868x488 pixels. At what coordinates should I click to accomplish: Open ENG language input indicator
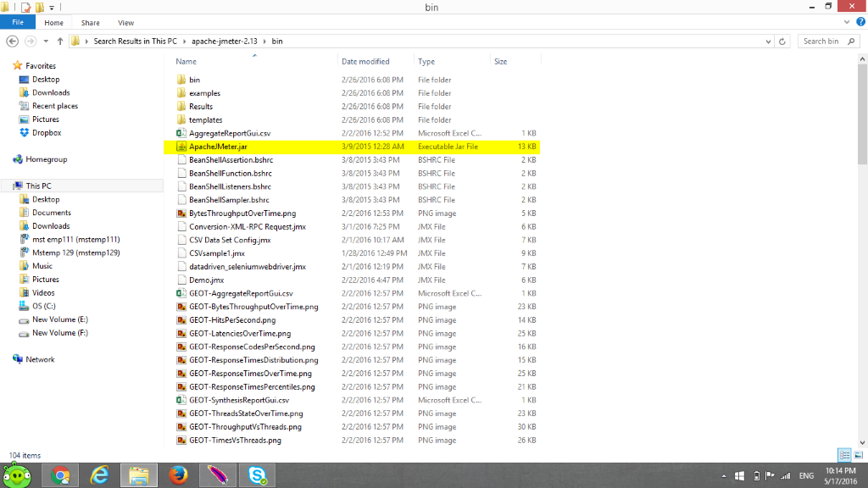tap(807, 476)
